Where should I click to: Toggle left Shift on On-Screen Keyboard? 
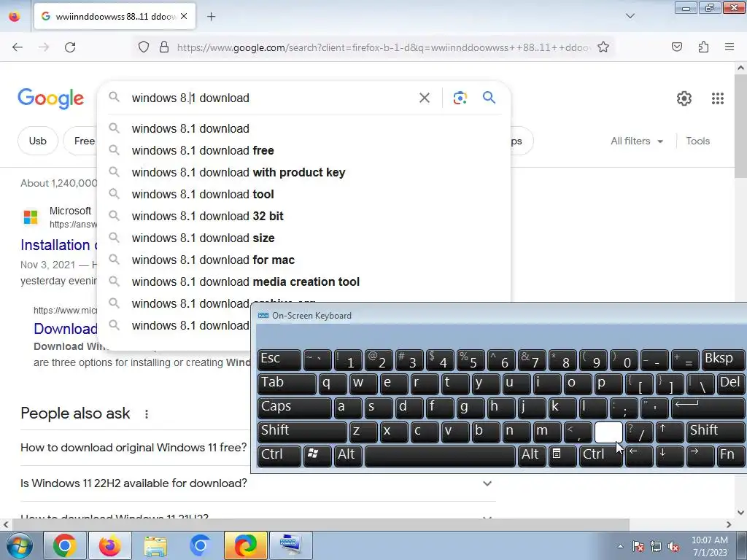coord(301,432)
